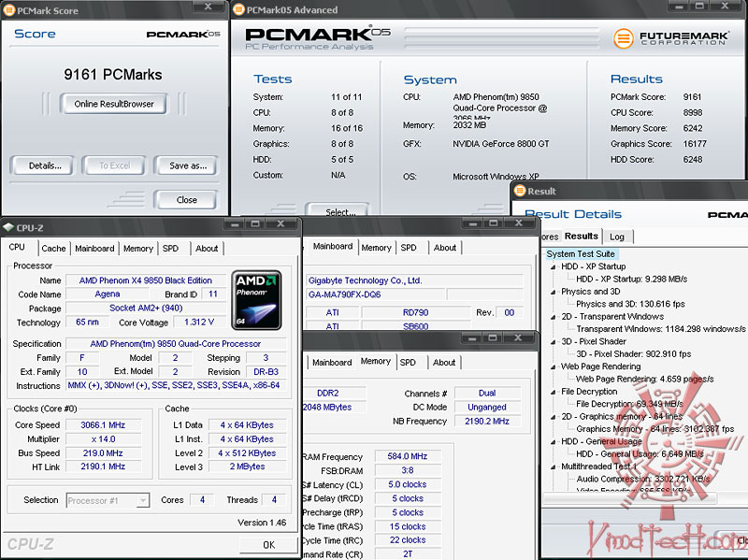This screenshot has height=560, width=748.
Task: Select Memory tab in CPU-Z mainboard window
Action: coord(376,248)
